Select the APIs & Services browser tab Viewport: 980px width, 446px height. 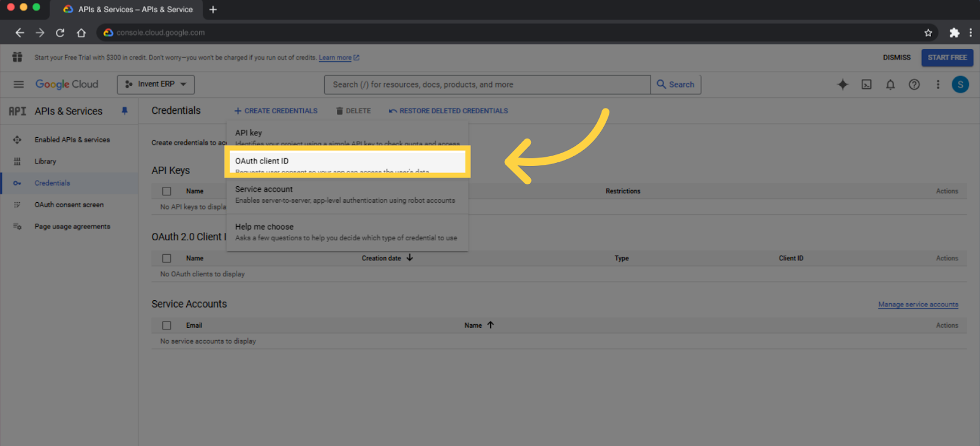coord(129,9)
